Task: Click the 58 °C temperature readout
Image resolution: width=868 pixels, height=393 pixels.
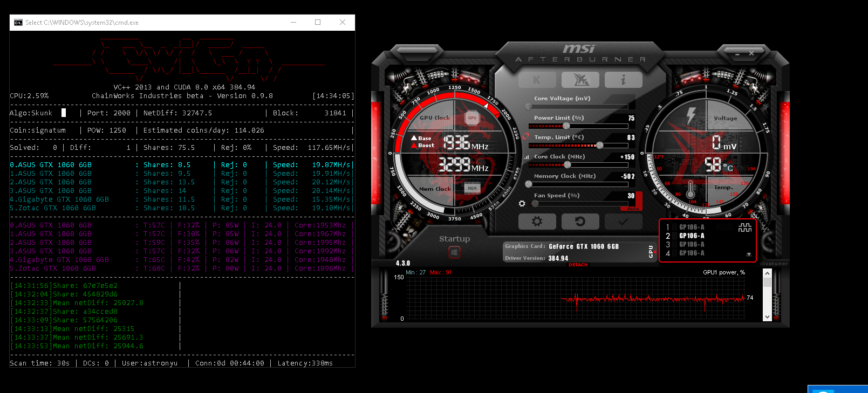Action: pyautogui.click(x=719, y=165)
